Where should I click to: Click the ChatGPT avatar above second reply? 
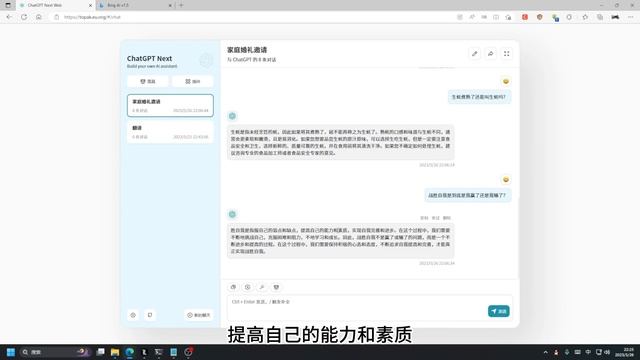(x=232, y=214)
